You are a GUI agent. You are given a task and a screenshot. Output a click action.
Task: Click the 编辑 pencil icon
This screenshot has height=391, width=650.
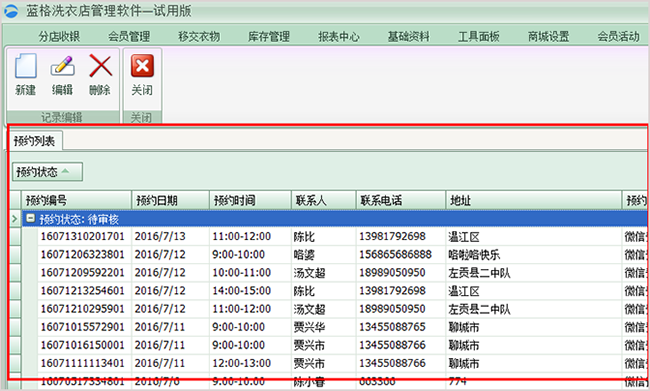63,66
